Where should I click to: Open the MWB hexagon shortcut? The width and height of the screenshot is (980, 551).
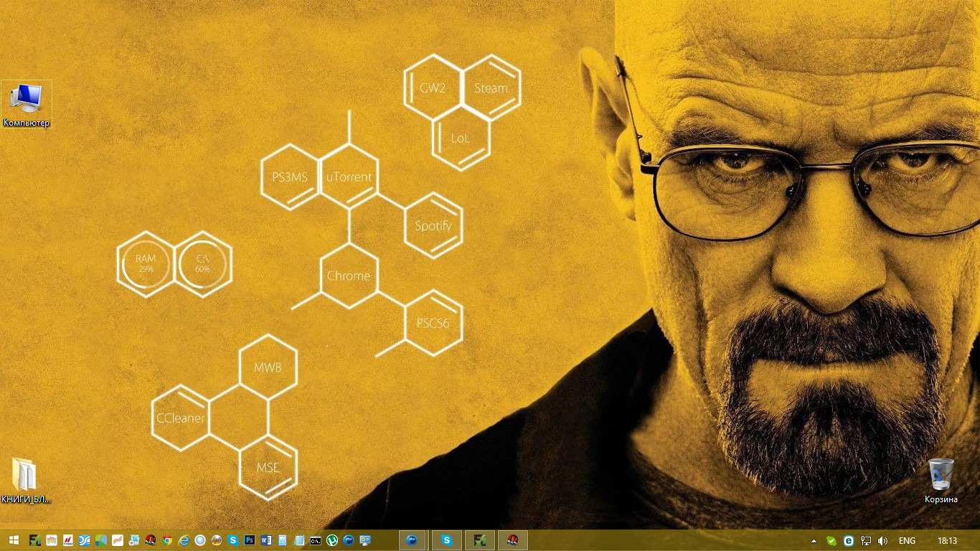pos(268,368)
